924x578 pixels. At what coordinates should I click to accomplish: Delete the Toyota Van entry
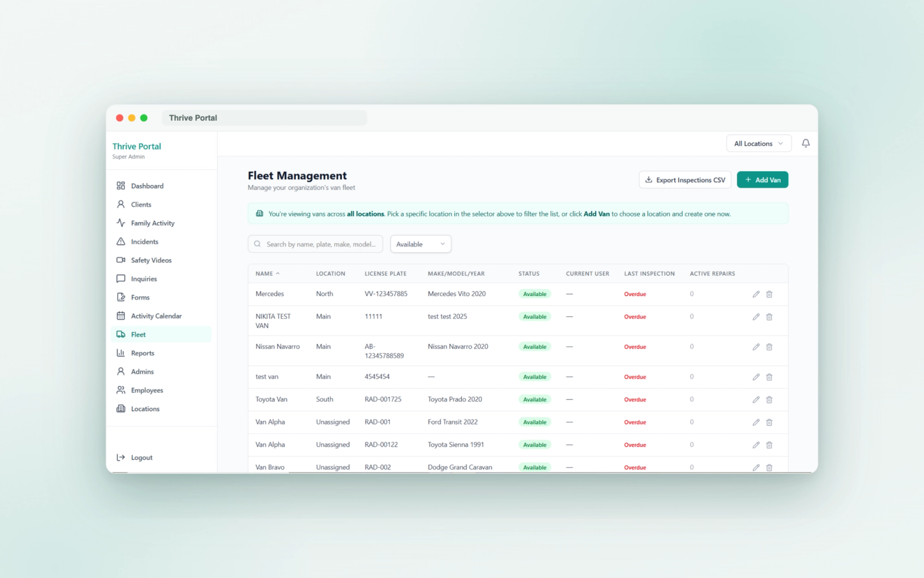(x=769, y=399)
